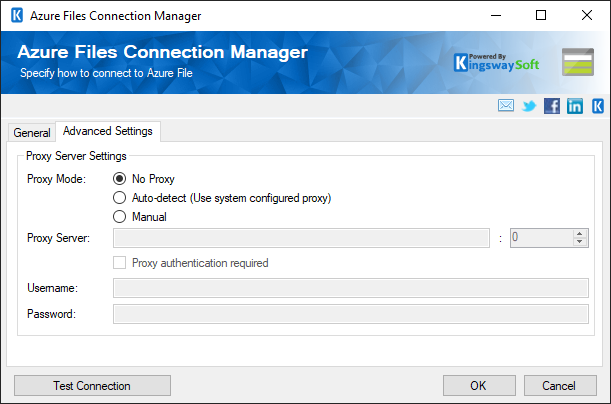This screenshot has height=404, width=611.
Task: Confirm with the OK button
Action: [479, 386]
